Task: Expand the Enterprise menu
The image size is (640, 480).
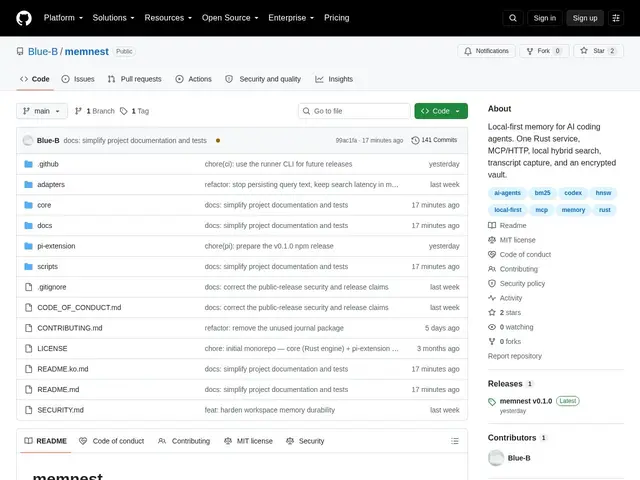Action: 291,18
